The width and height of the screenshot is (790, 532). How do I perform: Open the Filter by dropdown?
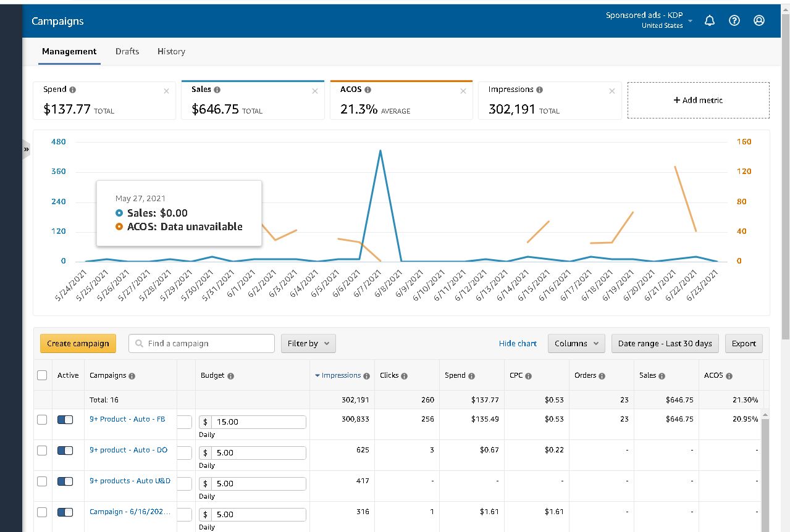[308, 344]
